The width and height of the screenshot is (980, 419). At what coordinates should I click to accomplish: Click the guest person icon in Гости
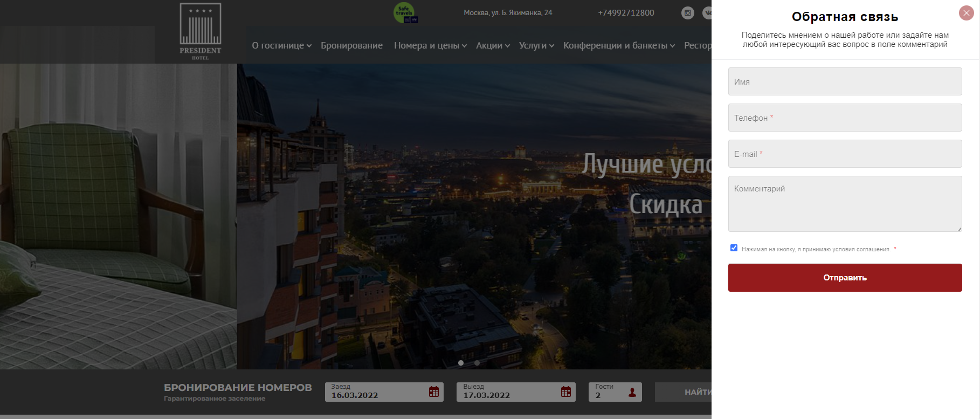[x=632, y=393]
